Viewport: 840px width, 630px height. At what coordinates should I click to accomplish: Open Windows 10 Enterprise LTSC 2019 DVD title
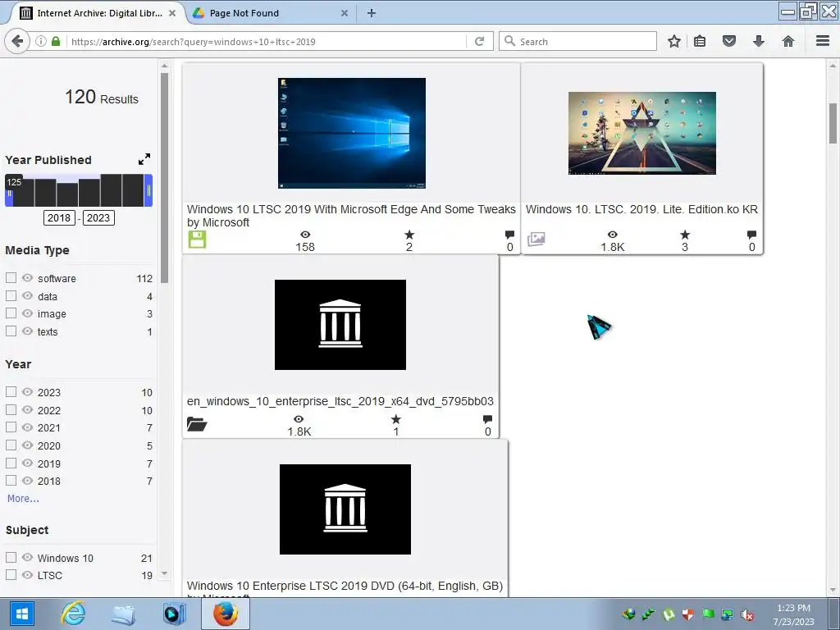point(345,586)
